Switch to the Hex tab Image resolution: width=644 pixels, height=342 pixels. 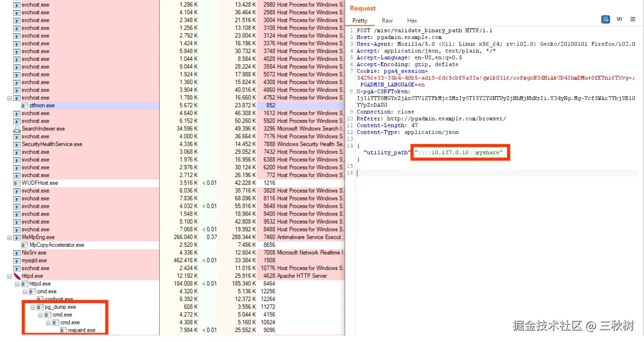(x=412, y=20)
